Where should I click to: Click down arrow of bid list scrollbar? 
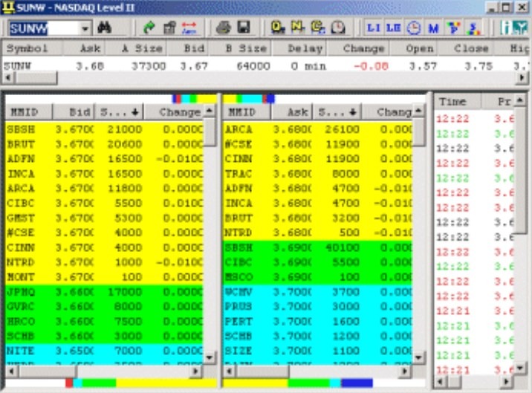(x=210, y=357)
